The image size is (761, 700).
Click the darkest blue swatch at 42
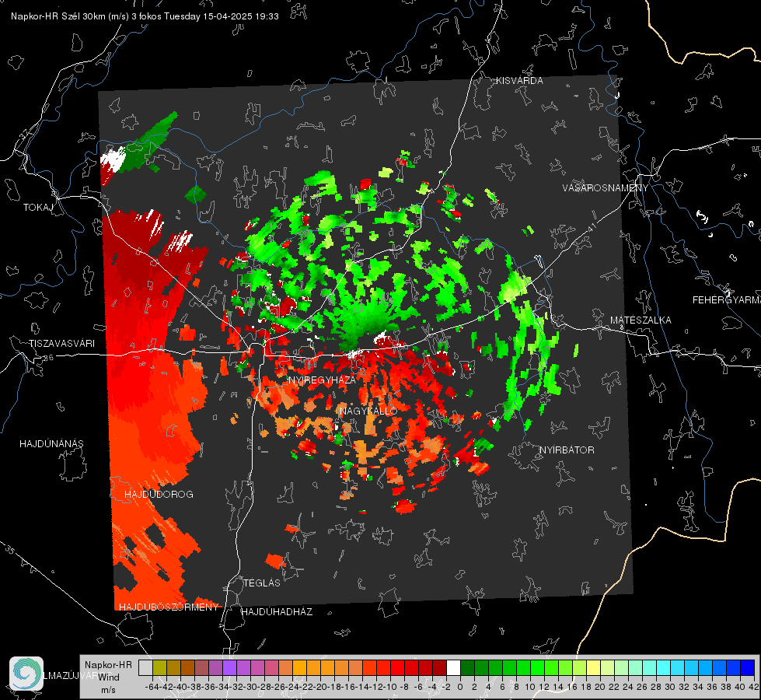click(x=748, y=667)
